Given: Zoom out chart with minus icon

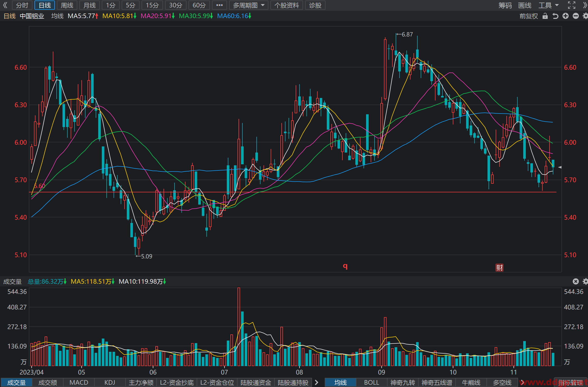Looking at the screenshot, I should pos(576,16).
